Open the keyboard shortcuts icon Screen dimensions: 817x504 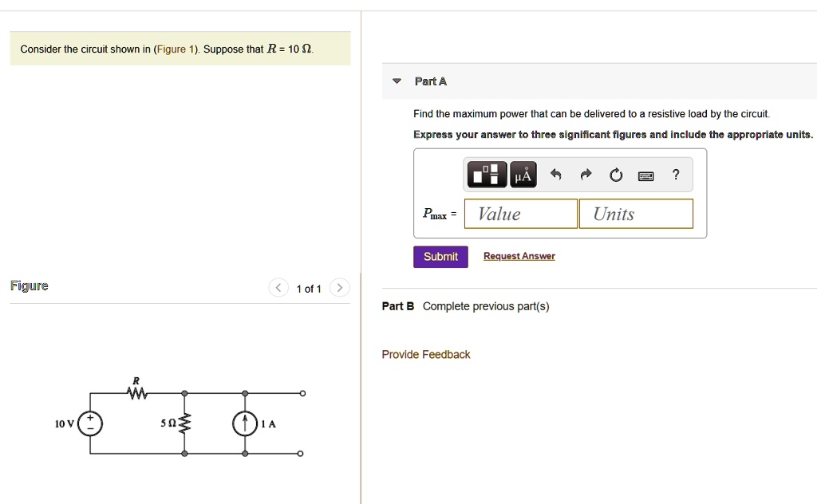point(645,174)
